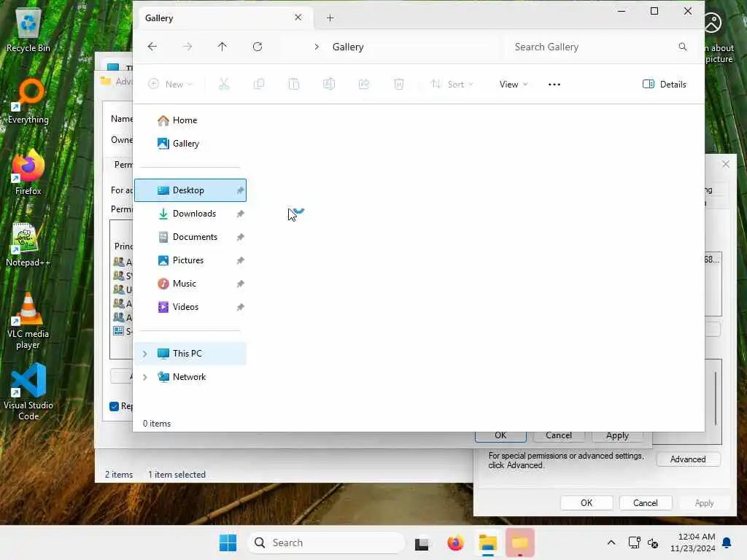Click Cancel in the partially hidden dialog
747x560 pixels.
(559, 436)
